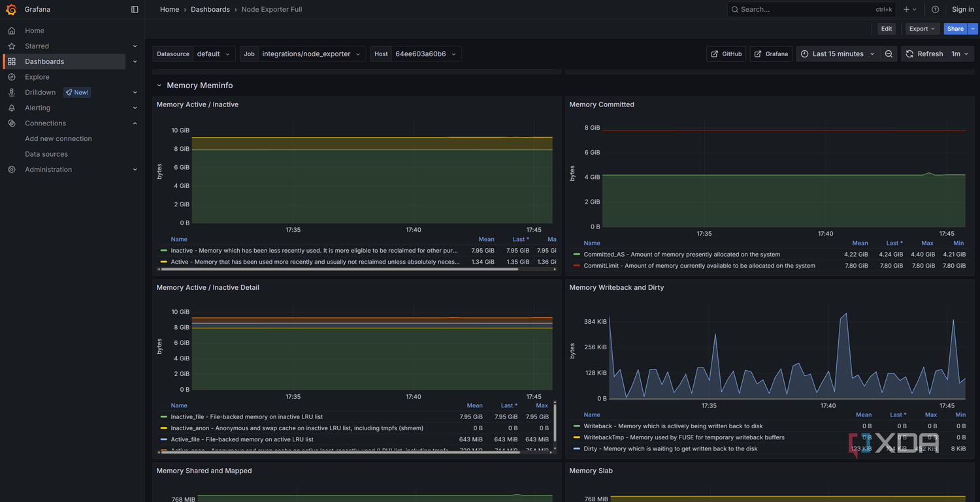Toggle the sidebar dock icon
The image size is (980, 502).
(135, 9)
